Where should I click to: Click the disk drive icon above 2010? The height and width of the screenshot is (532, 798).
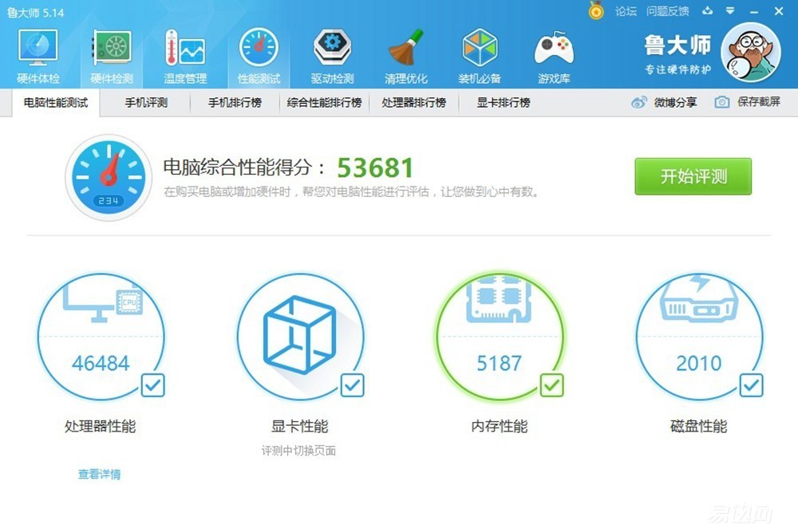pos(698,299)
